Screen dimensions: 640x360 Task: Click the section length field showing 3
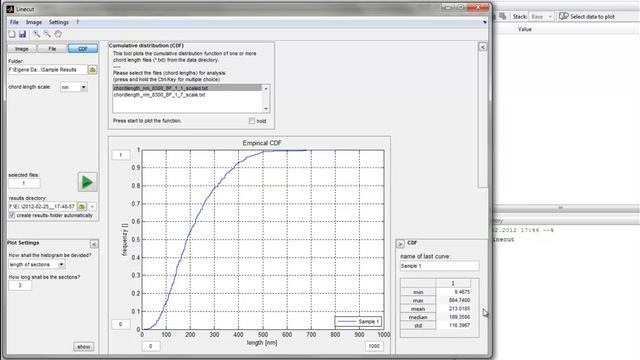(20, 285)
